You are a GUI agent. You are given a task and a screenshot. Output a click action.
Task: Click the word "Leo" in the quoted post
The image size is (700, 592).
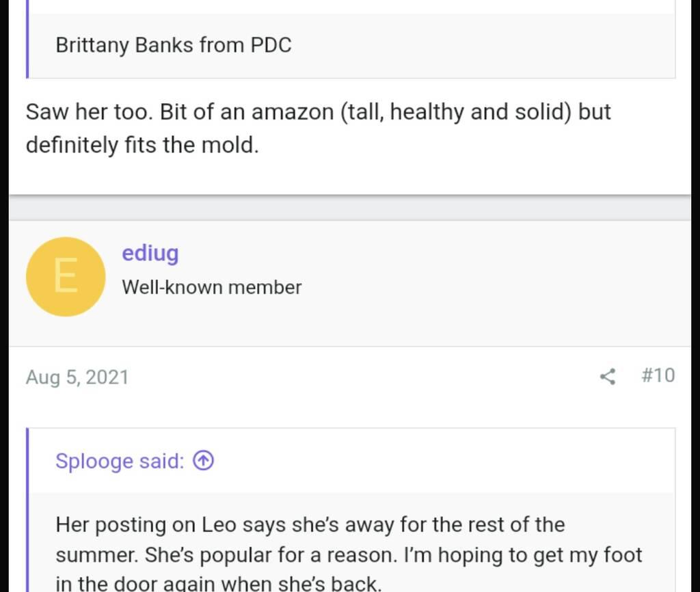point(219,525)
